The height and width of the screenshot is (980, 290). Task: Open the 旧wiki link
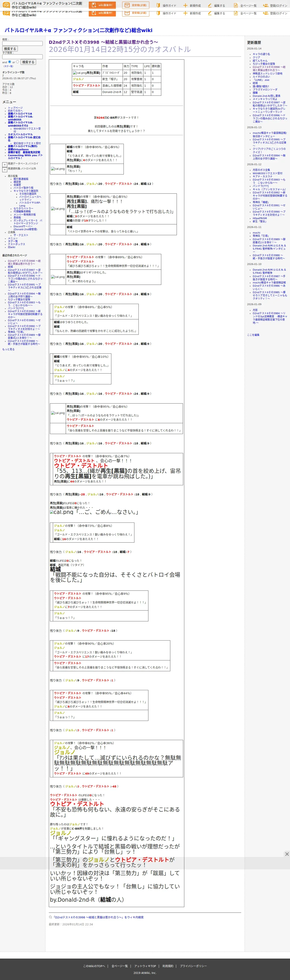click(12, 247)
